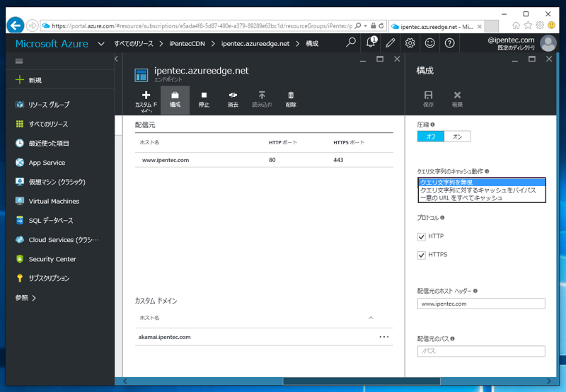Click 構成 toolbar button
The width and height of the screenshot is (566, 392).
click(x=175, y=100)
